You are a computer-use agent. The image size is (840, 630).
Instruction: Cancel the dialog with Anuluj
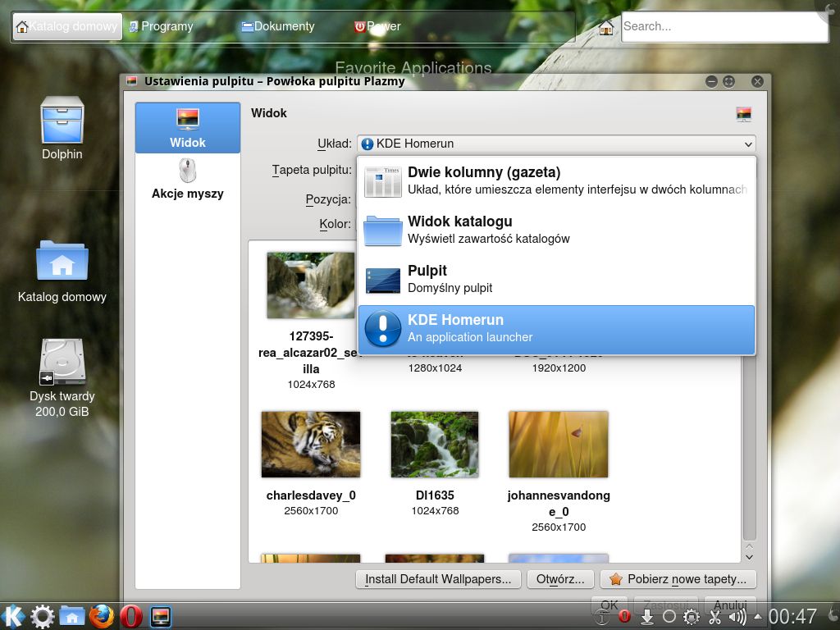[x=730, y=605]
